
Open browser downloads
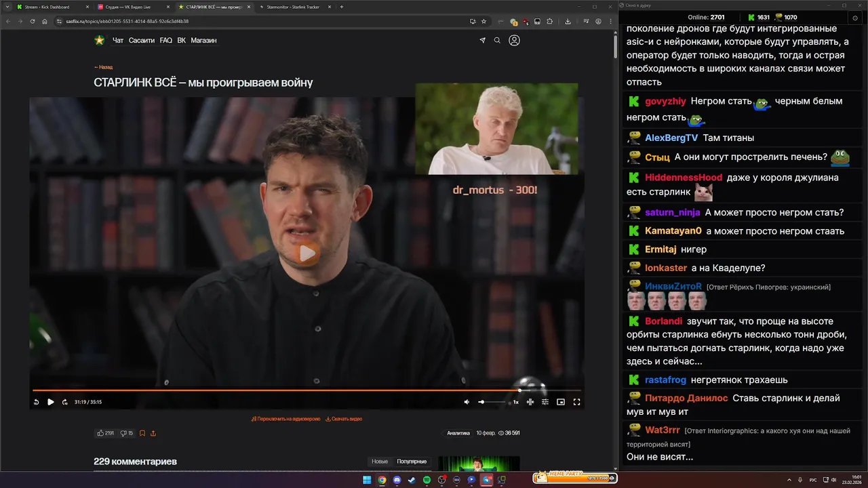tap(568, 21)
